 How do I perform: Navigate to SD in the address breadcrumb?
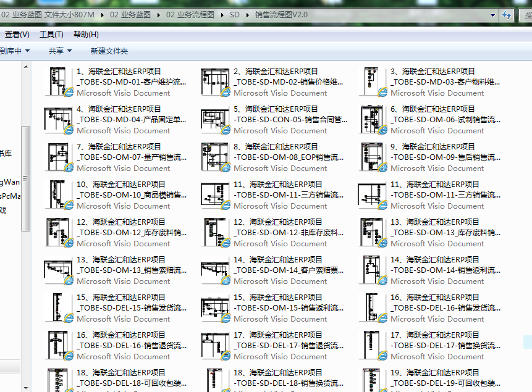pos(234,15)
